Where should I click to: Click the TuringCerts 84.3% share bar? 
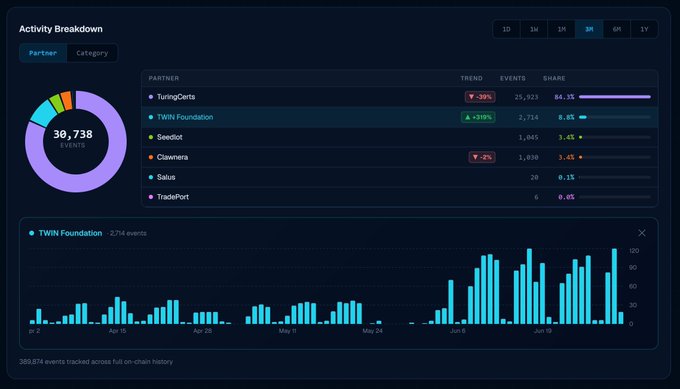pos(615,97)
